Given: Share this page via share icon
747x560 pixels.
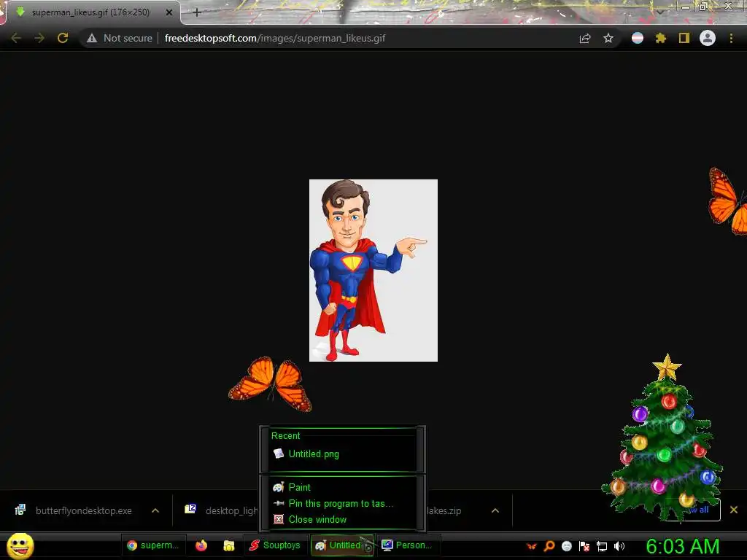Looking at the screenshot, I should (585, 38).
